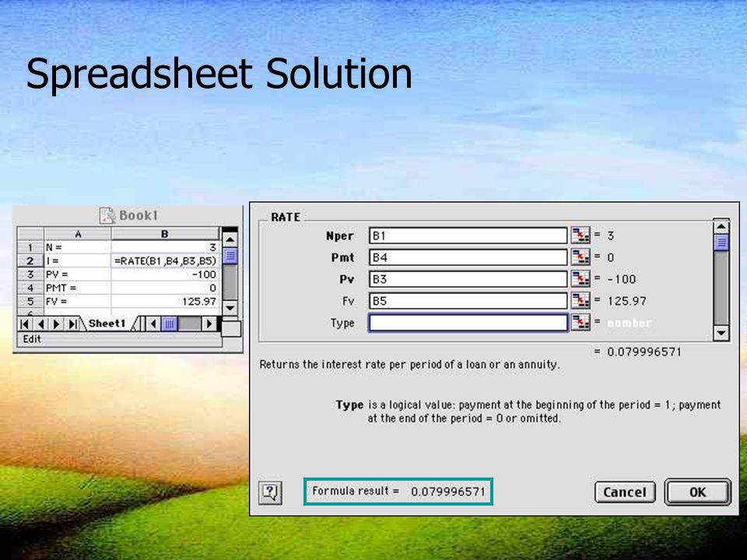Viewport: 747px width, 560px height.
Task: Click the empty Type input field
Action: tap(468, 323)
